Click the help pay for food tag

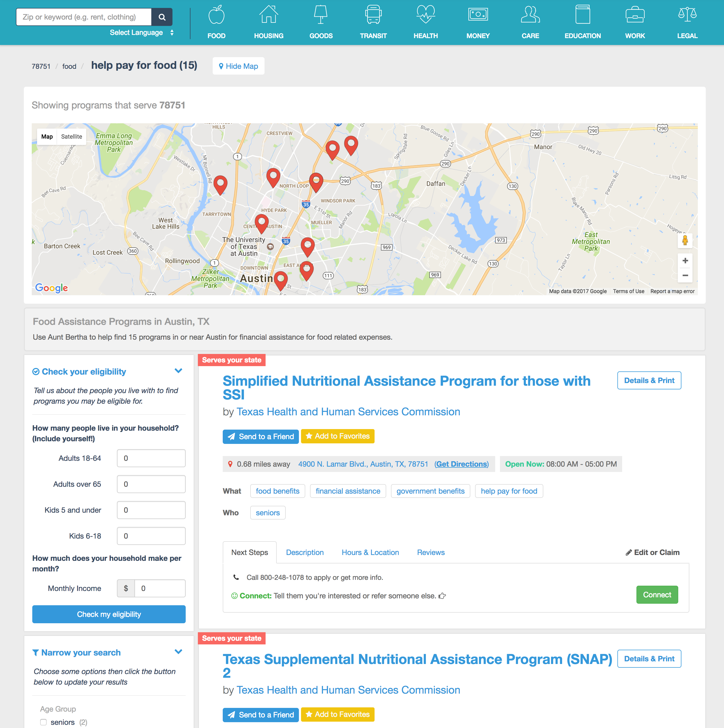point(509,491)
